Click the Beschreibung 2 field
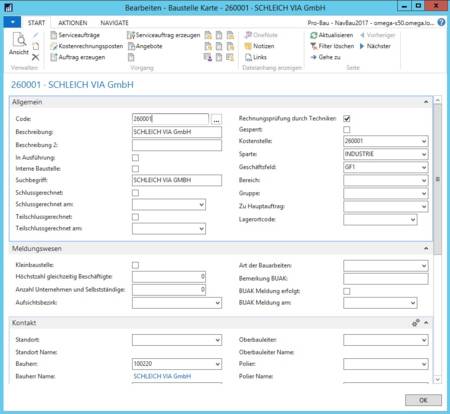Viewport: 450px width, 414px height. (177, 145)
